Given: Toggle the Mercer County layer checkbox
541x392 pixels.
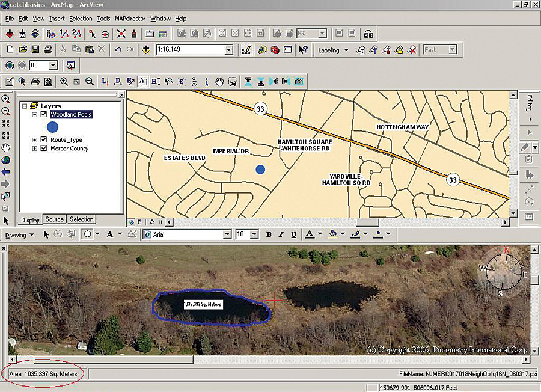Looking at the screenshot, I should point(43,149).
